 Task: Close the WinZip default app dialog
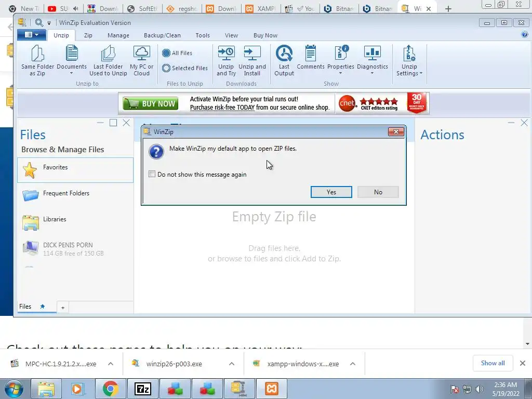coord(396,131)
